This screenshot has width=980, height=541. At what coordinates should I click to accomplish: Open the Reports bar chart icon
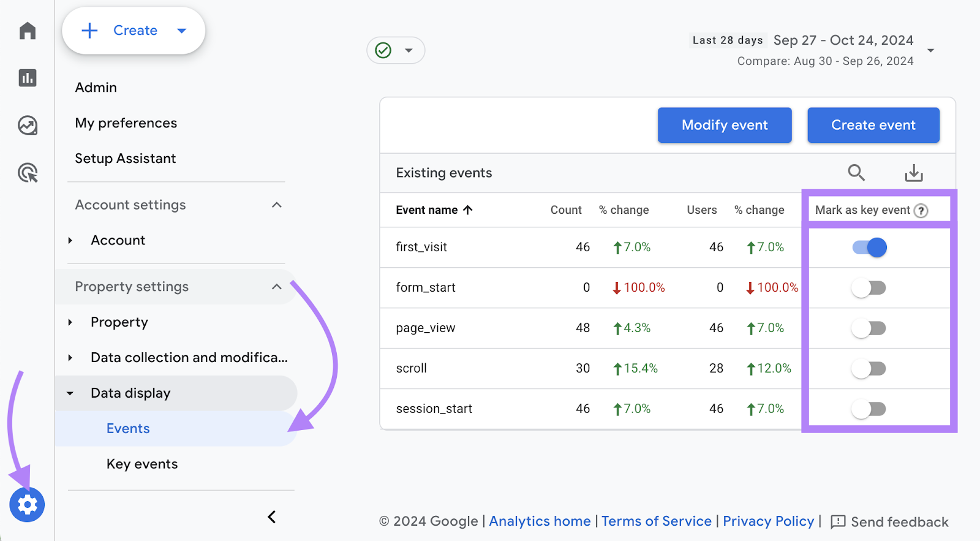28,78
